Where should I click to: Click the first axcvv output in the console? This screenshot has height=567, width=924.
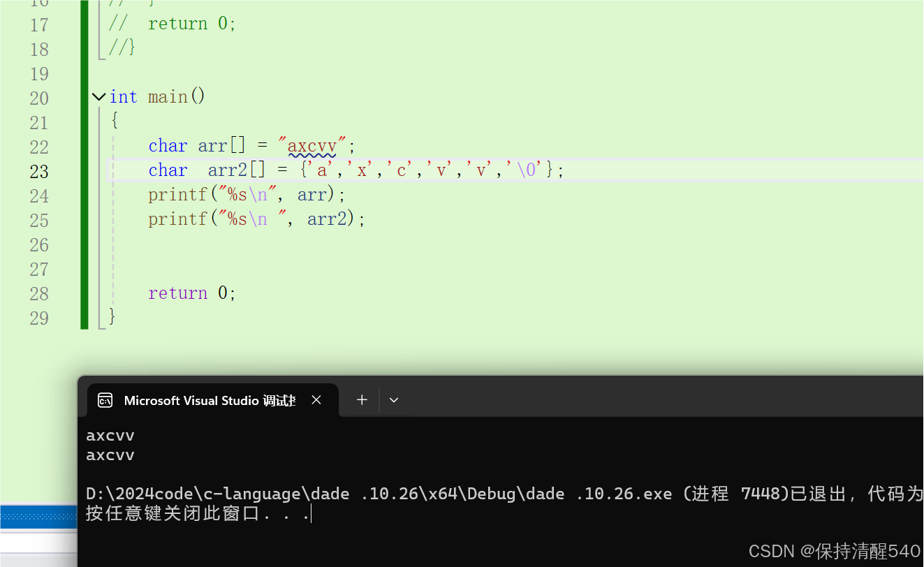110,434
